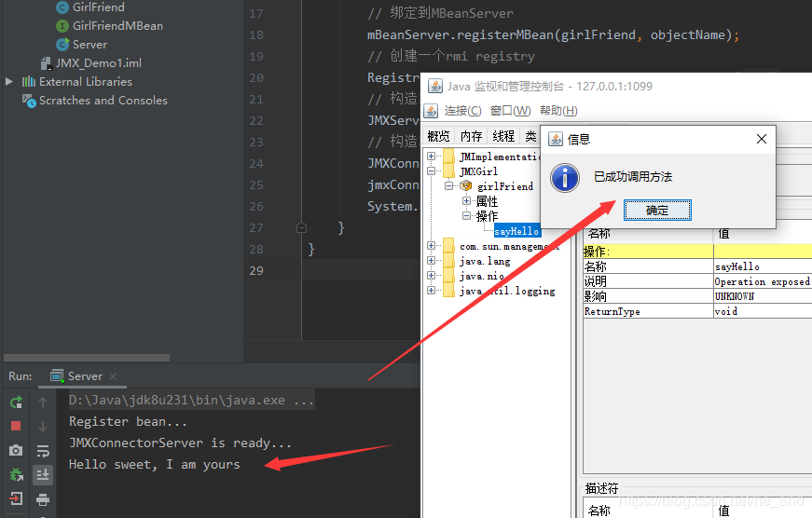The height and width of the screenshot is (518, 812).
Task: Click the Java icon beside 连接 menu
Action: click(432, 111)
